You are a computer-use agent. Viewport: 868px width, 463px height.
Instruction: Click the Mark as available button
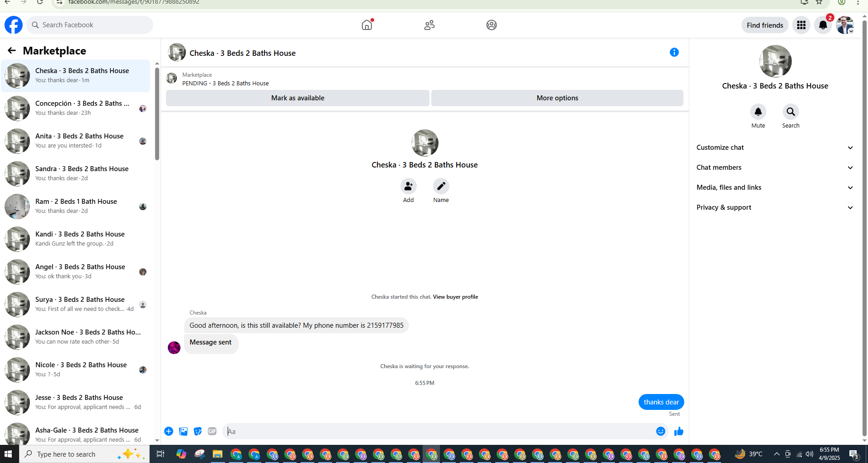pyautogui.click(x=297, y=98)
